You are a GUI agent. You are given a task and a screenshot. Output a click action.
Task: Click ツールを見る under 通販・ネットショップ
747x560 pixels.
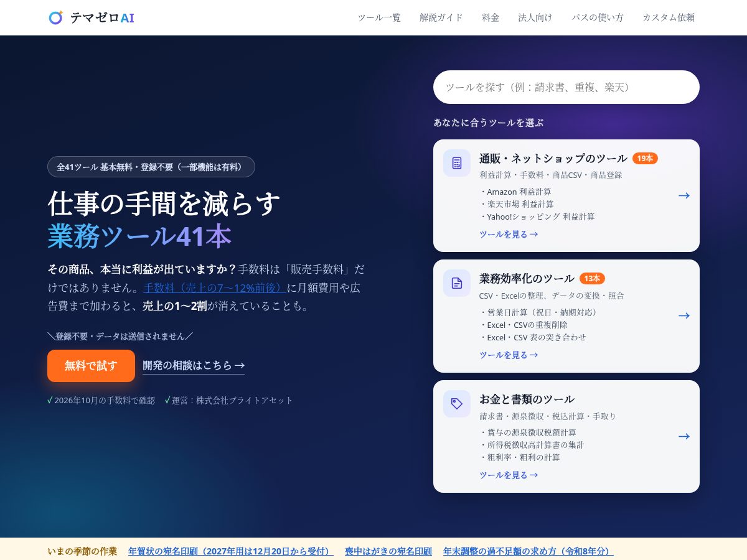coord(509,234)
